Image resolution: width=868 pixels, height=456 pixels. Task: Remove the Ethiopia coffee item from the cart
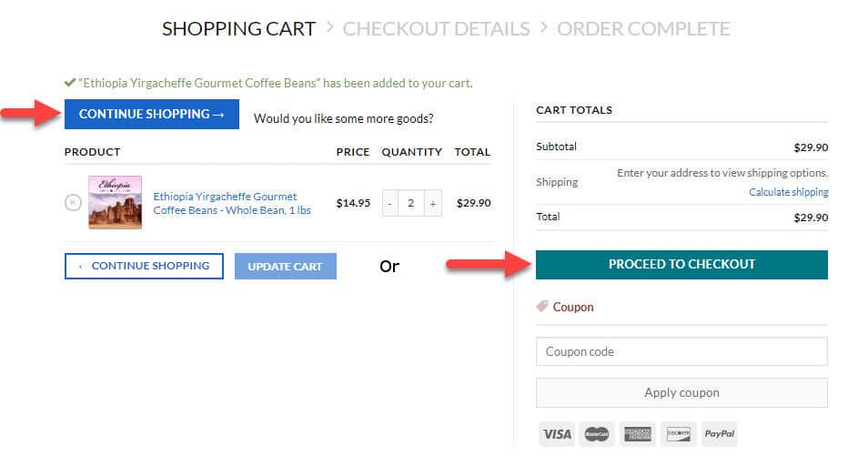pos(73,203)
